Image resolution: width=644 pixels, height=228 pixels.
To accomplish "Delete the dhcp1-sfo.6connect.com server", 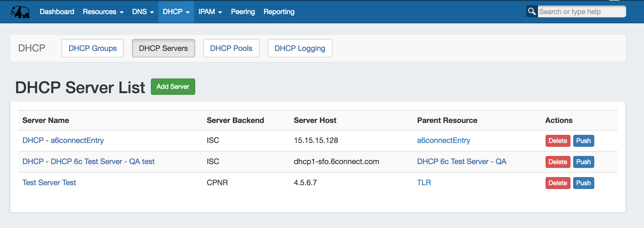I will 557,162.
